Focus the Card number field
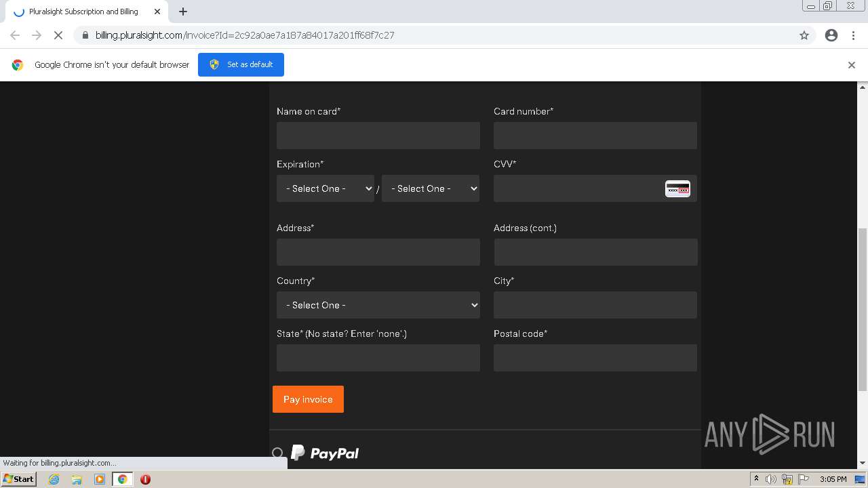Image resolution: width=868 pixels, height=488 pixels. pyautogui.click(x=595, y=136)
